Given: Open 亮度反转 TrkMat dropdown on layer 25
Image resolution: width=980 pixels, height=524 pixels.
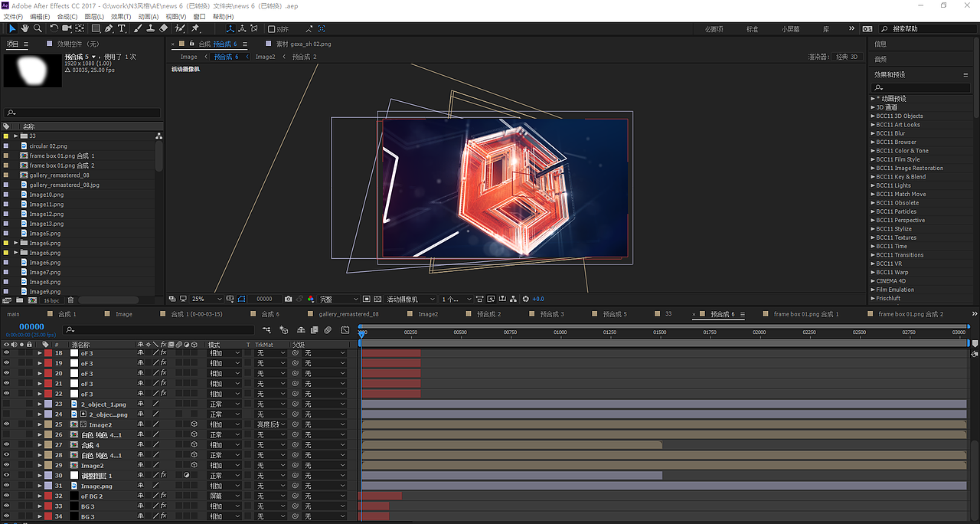Looking at the screenshot, I should [x=271, y=424].
